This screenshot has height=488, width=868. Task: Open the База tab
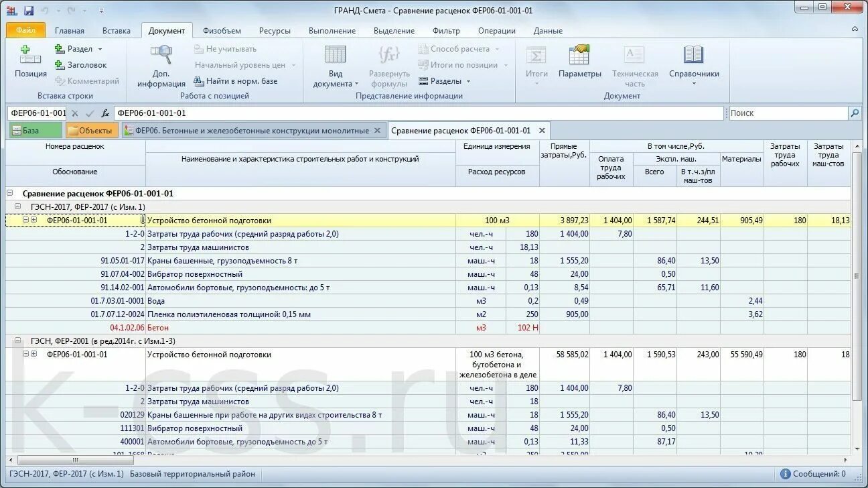tap(35, 131)
